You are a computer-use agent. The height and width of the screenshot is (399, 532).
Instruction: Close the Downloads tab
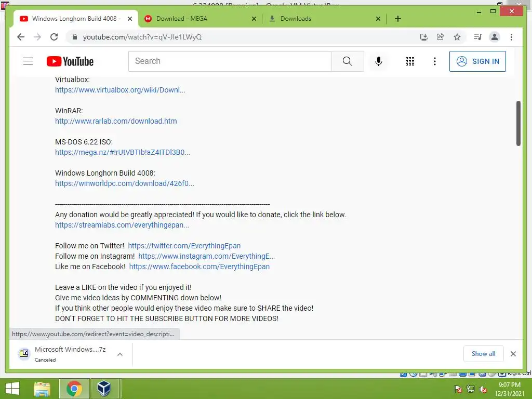tap(378, 19)
